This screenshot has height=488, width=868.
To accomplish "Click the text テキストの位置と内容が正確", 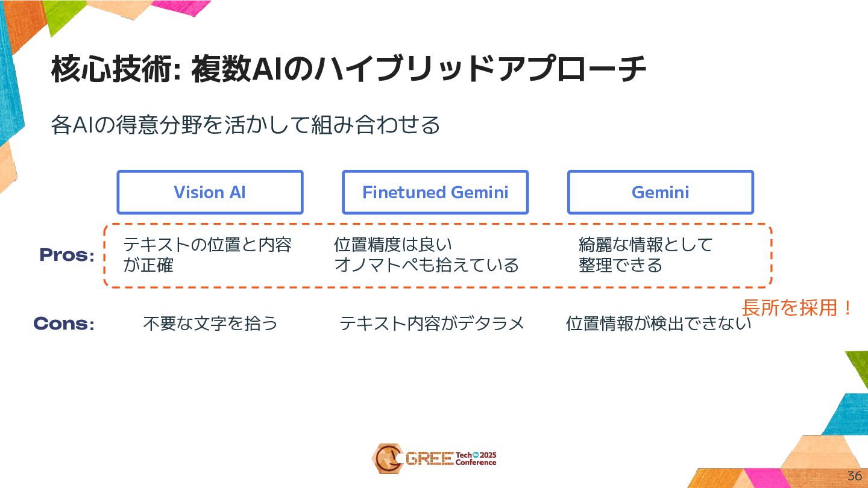I will (x=207, y=255).
